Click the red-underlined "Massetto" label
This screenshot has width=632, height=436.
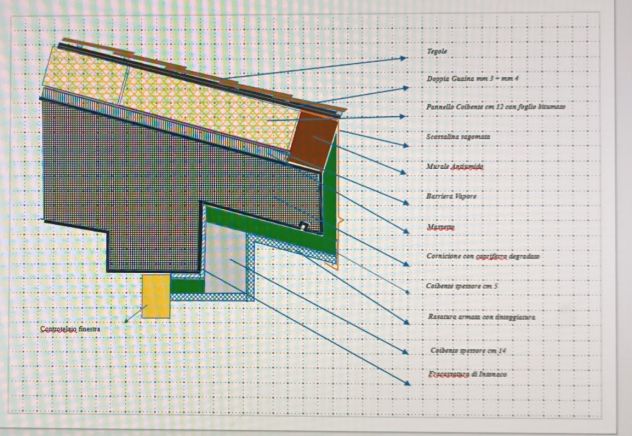click(x=441, y=227)
